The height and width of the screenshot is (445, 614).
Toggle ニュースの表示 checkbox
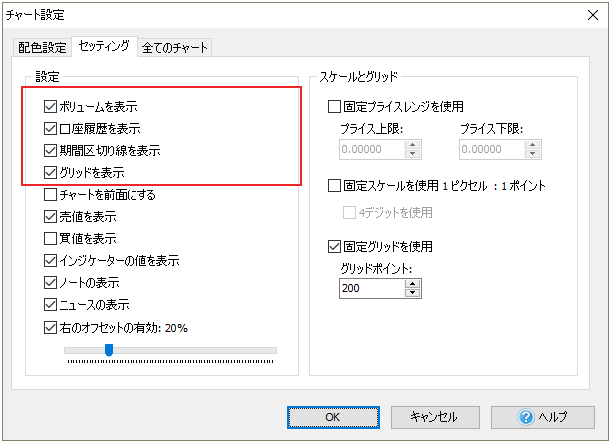(x=51, y=305)
